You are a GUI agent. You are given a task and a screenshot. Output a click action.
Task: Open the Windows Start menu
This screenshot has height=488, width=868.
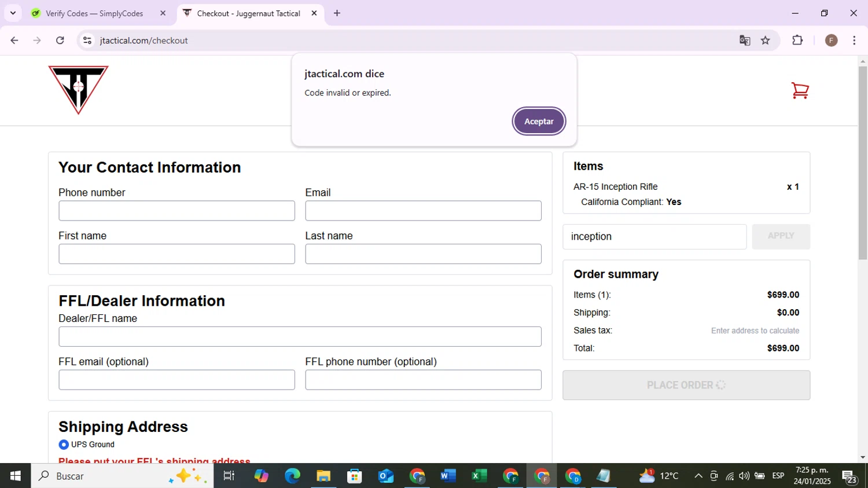(x=15, y=476)
